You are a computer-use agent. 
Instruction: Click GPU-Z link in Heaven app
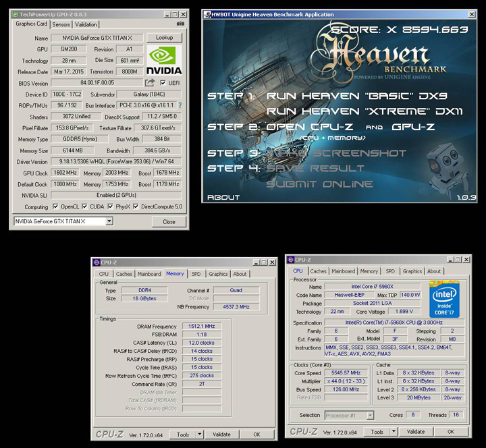click(413, 127)
